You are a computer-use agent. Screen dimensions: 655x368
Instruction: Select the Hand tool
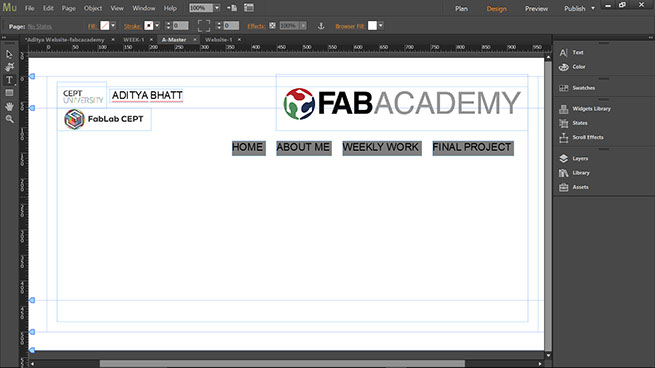(x=9, y=106)
